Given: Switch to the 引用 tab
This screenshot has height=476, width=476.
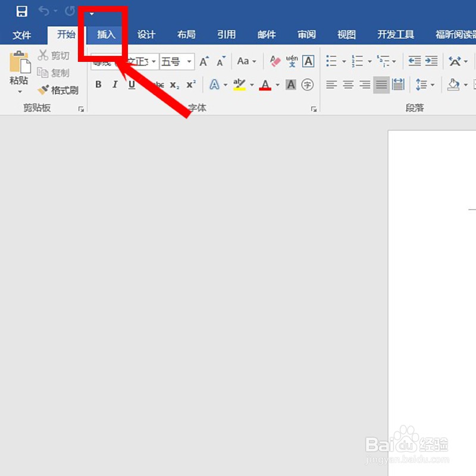Looking at the screenshot, I should [226, 35].
